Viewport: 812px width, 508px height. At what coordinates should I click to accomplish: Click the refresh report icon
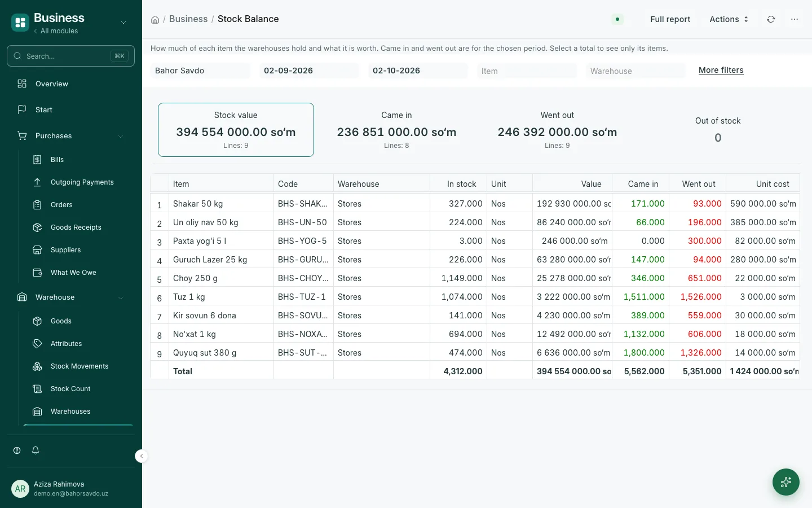[x=771, y=19]
